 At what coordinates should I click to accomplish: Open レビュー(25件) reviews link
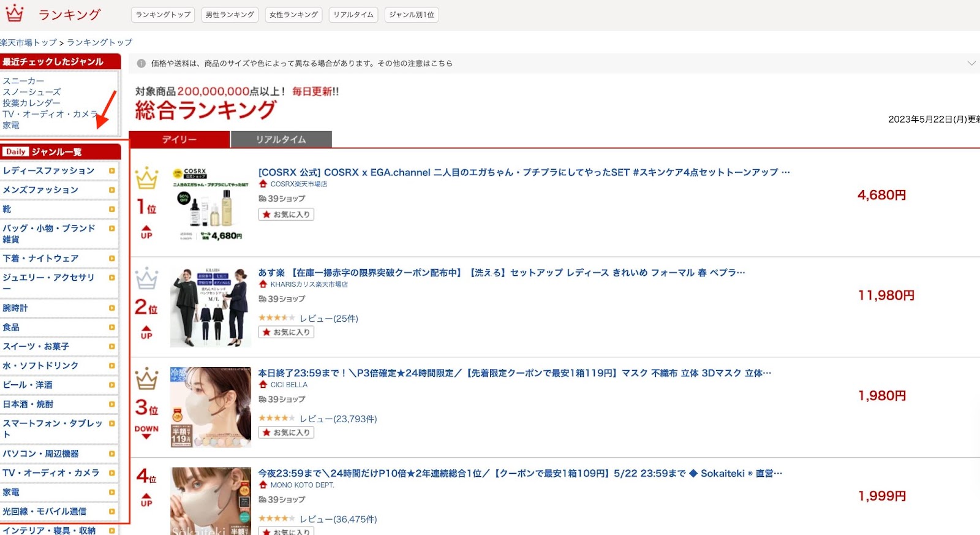pos(329,318)
